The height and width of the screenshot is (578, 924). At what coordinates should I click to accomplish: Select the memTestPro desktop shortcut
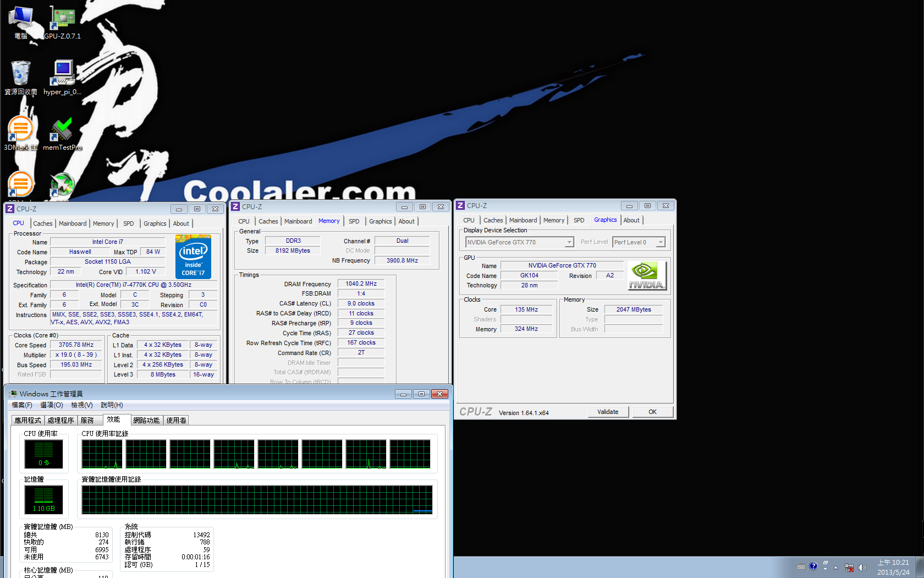pyautogui.click(x=62, y=133)
